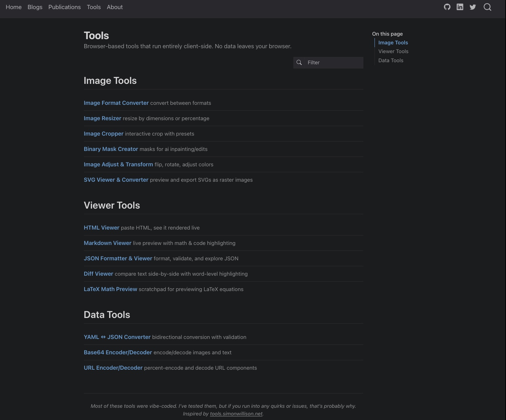Open the Image Format Converter tool
The image size is (506, 420).
coord(116,103)
